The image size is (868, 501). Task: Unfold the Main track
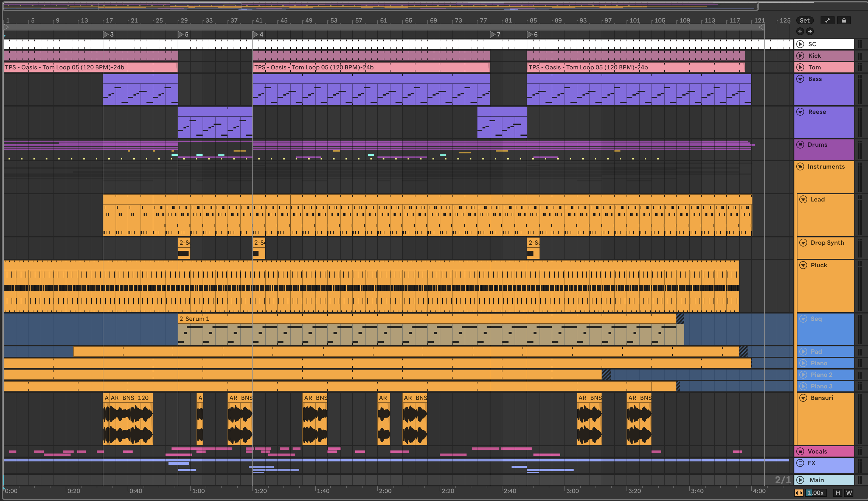pos(800,480)
